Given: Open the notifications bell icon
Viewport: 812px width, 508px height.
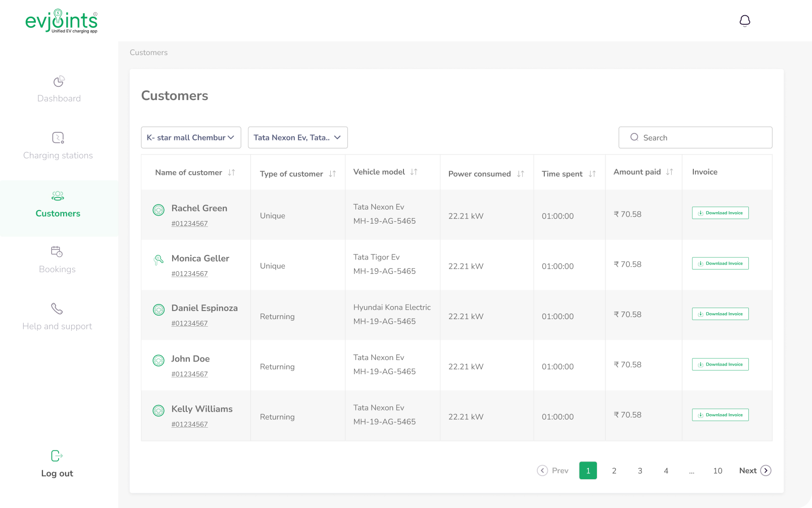Looking at the screenshot, I should click(744, 21).
